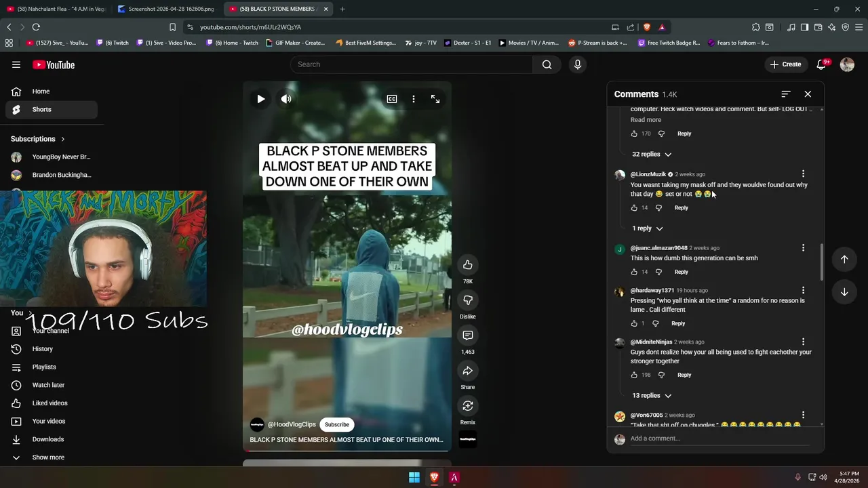The width and height of the screenshot is (868, 488).
Task: Open History in sidebar
Action: (x=52, y=349)
